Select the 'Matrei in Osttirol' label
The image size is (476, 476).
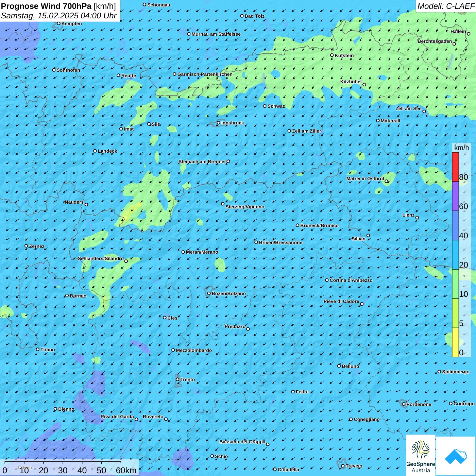pos(365,178)
